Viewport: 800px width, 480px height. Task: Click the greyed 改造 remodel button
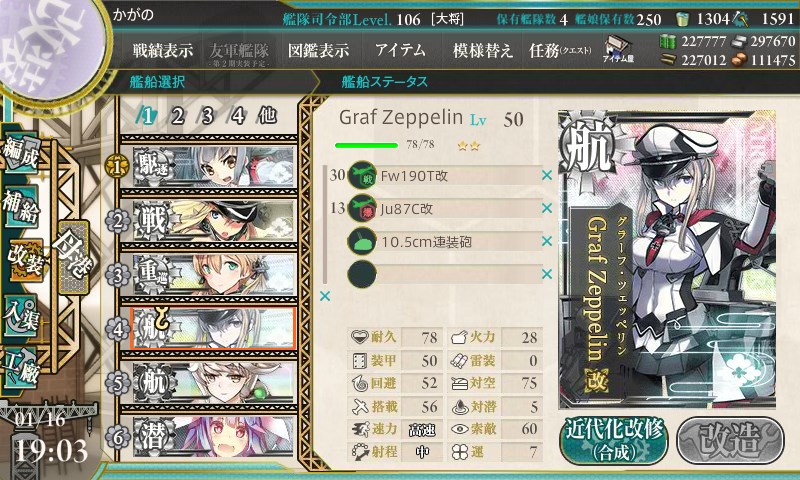pos(730,440)
